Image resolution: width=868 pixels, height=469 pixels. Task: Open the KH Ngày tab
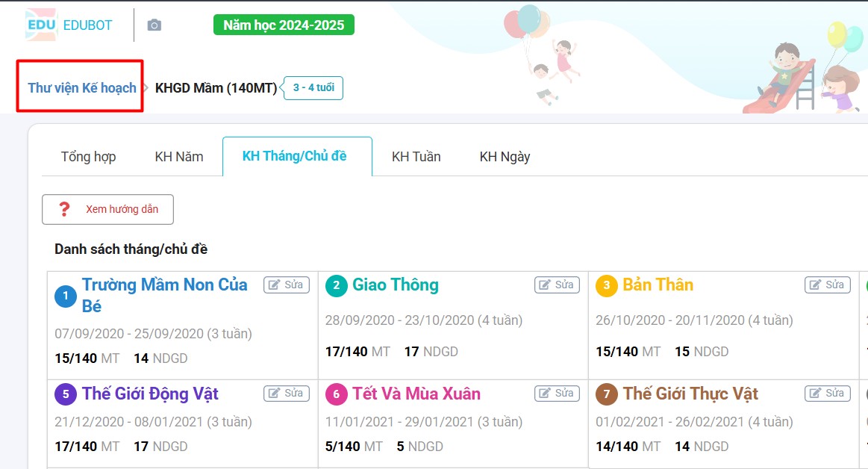pos(505,157)
